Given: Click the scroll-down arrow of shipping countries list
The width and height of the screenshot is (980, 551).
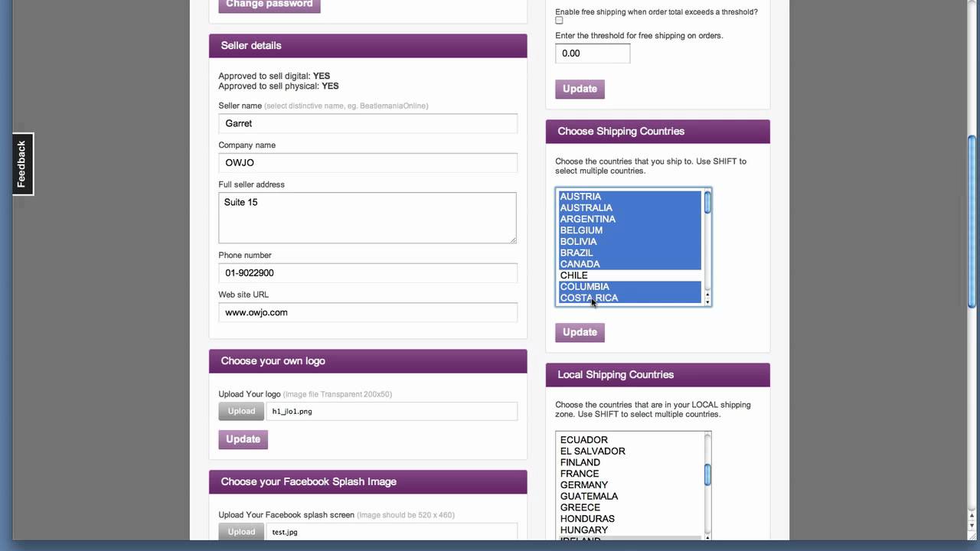Looking at the screenshot, I should coord(707,302).
